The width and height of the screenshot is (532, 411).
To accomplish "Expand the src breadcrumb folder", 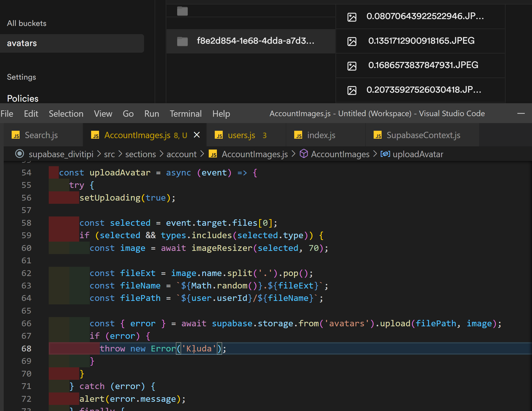I will (x=109, y=154).
